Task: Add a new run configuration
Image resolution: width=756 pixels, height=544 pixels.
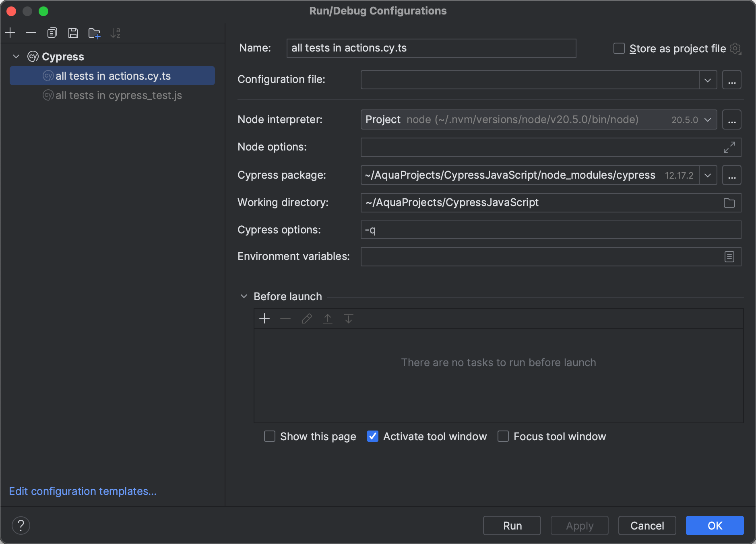Action: tap(10, 33)
